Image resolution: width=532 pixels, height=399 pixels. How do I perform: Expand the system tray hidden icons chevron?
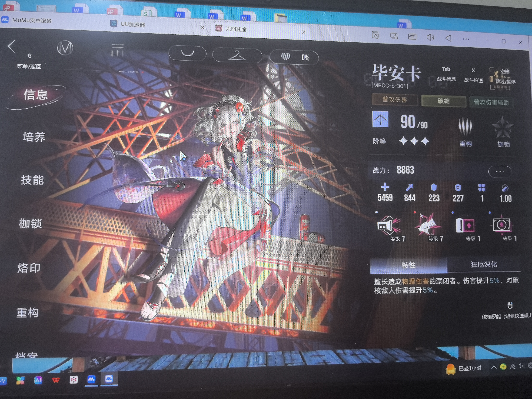pos(494,367)
